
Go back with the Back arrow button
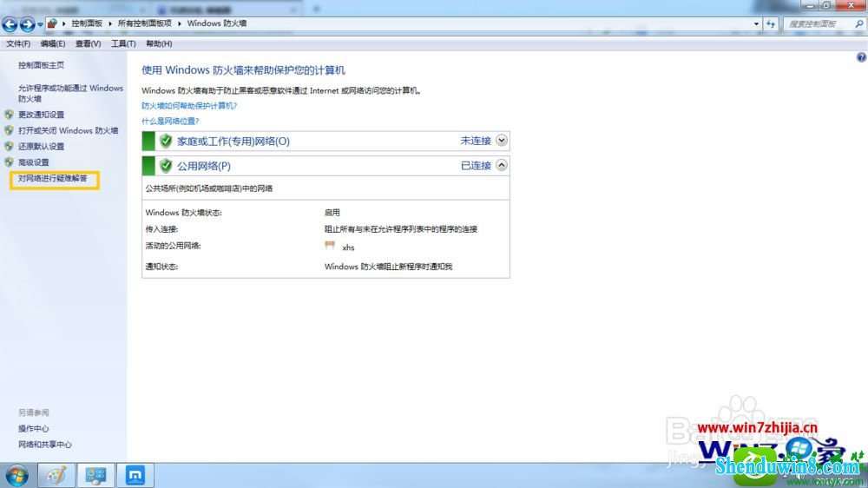tap(10, 23)
